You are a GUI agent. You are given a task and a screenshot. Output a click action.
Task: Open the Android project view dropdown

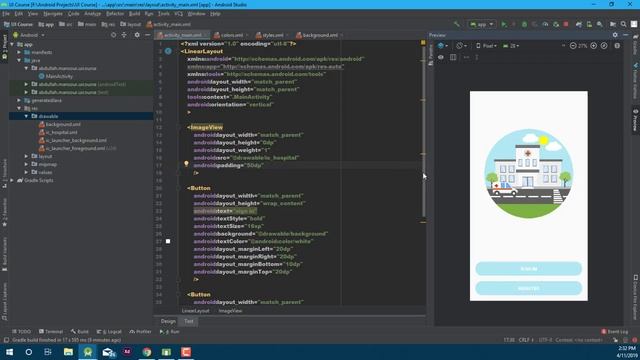(x=29, y=35)
